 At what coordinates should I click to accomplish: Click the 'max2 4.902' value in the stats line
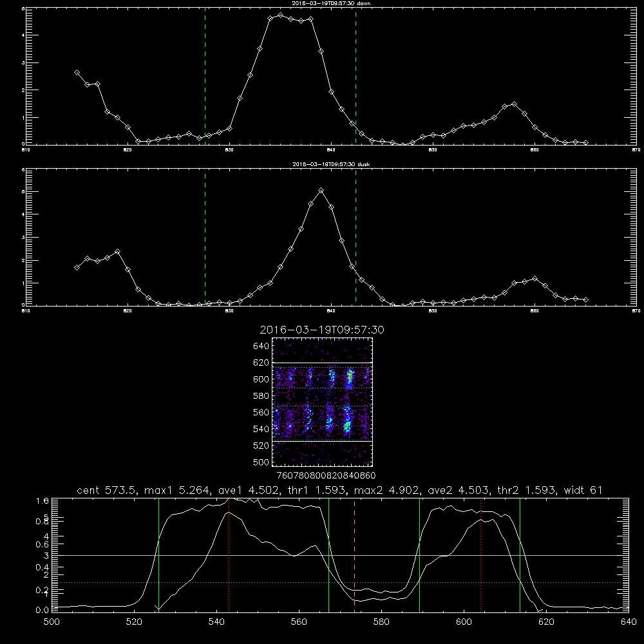pyautogui.click(x=386, y=490)
